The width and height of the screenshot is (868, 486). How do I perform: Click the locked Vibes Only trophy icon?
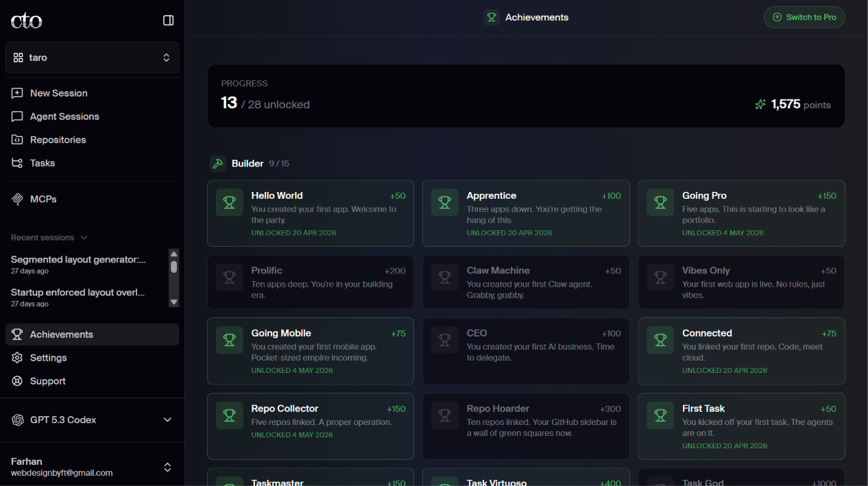click(x=660, y=277)
